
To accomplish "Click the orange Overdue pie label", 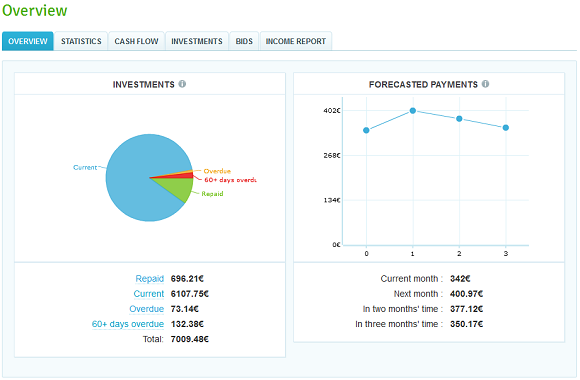I will pos(217,171).
